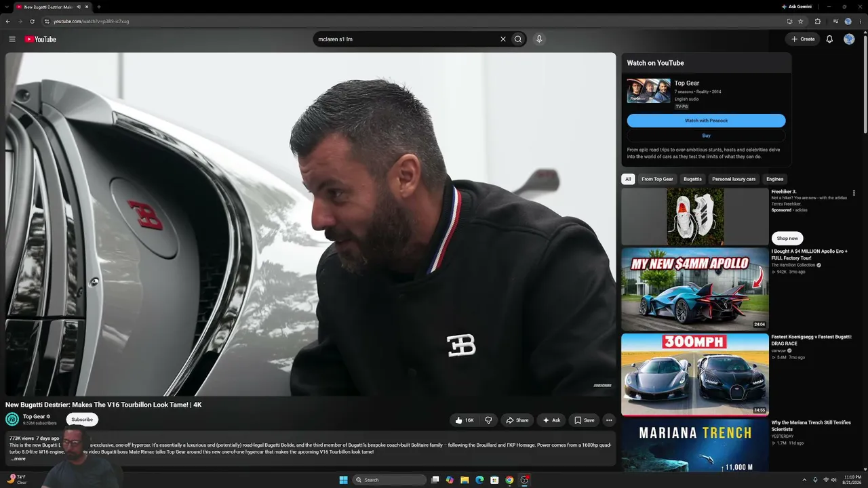Open File Explorer from the taskbar
Viewport: 868px width, 488px height.
pos(465,480)
